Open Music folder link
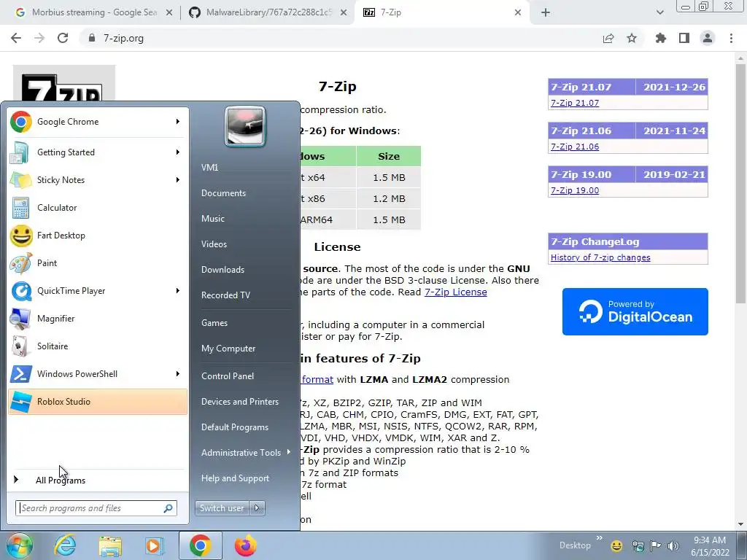 212,219
